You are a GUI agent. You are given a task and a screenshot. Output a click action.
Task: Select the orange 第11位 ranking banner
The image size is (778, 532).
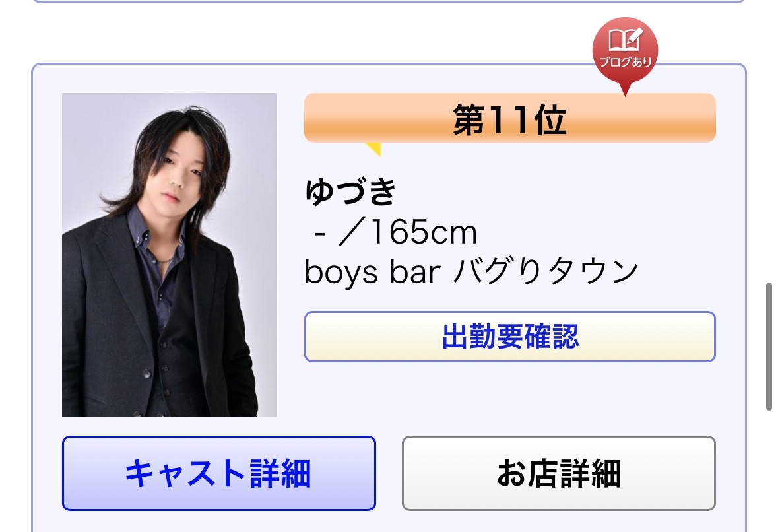point(509,118)
